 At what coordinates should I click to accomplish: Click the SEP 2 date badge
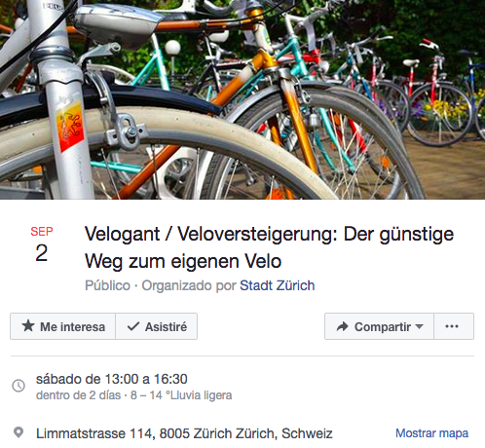(42, 243)
